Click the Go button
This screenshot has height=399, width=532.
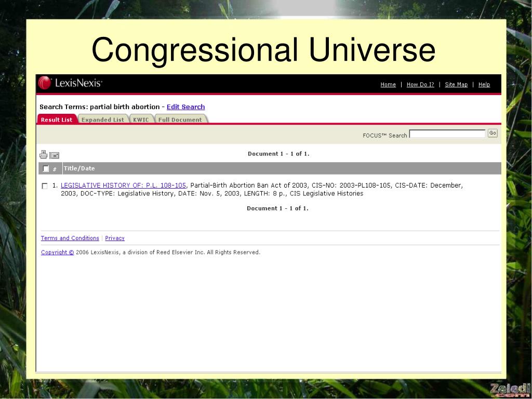coord(493,134)
